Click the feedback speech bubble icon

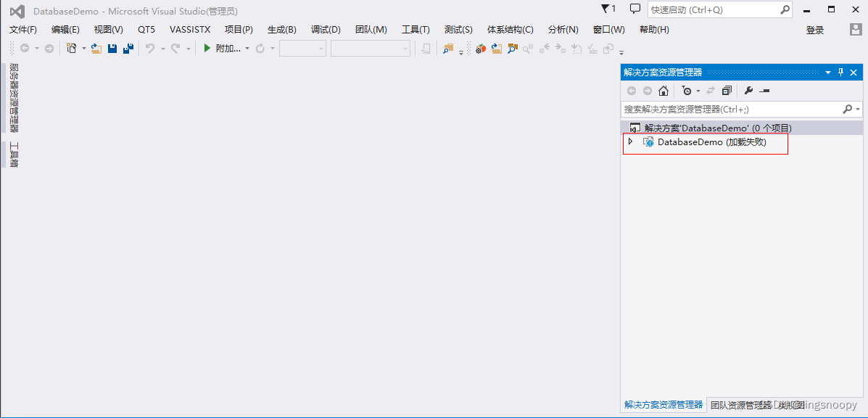pyautogui.click(x=635, y=9)
